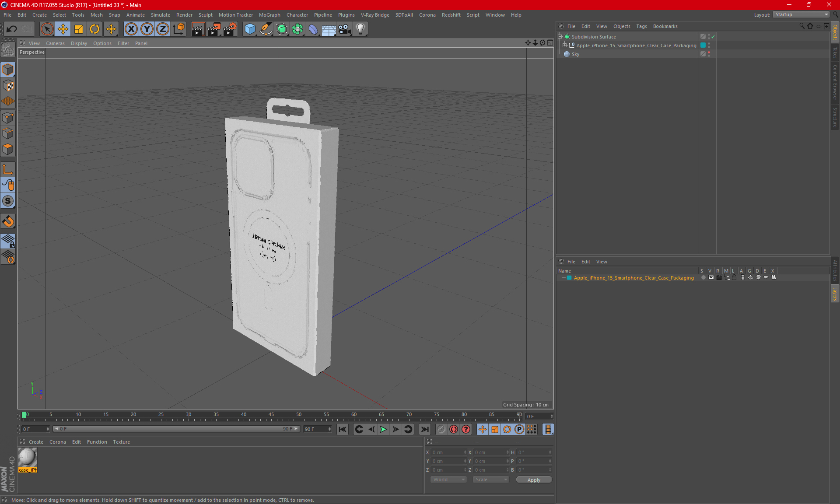Click Record Active Objects button
This screenshot has width=840, height=504.
441,429
